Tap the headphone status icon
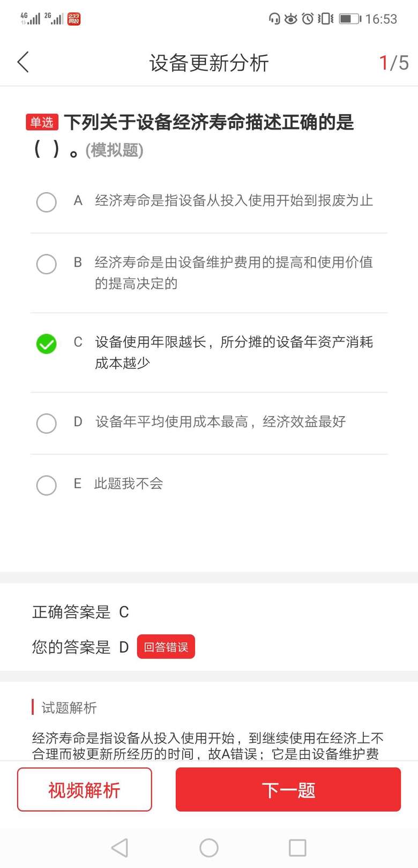418x868 pixels. 274,19
